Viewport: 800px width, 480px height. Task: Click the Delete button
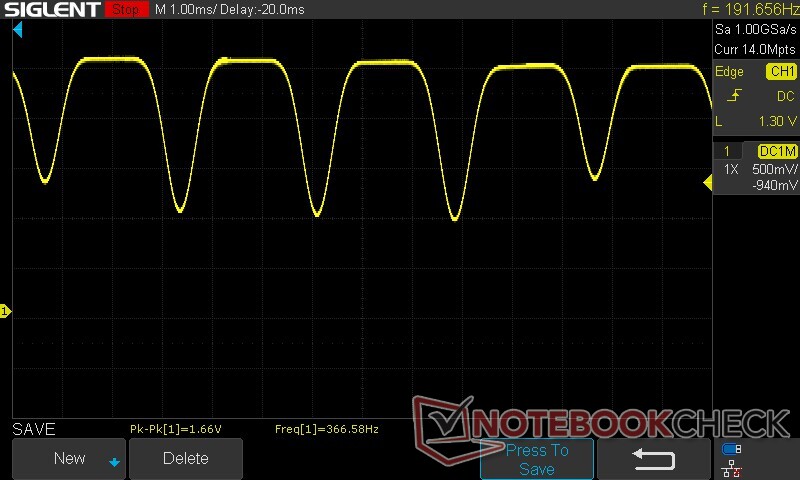pyautogui.click(x=186, y=458)
